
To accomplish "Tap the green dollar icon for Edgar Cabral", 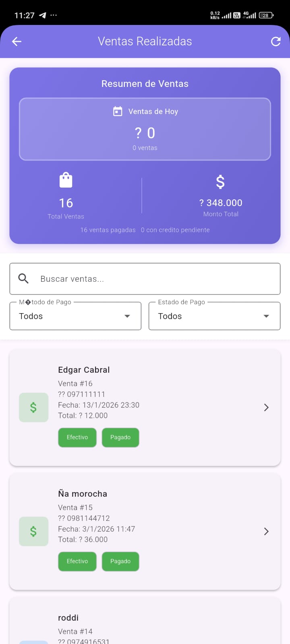I will (x=33, y=408).
